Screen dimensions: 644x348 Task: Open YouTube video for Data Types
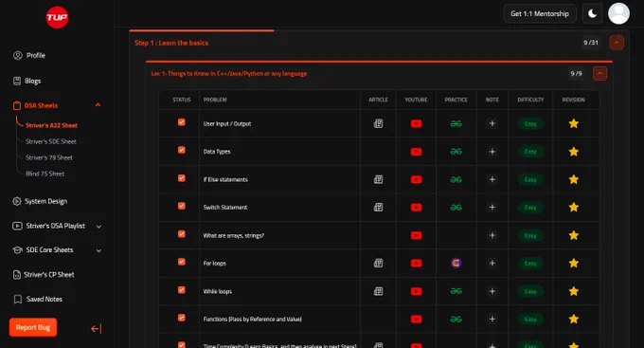tap(416, 152)
